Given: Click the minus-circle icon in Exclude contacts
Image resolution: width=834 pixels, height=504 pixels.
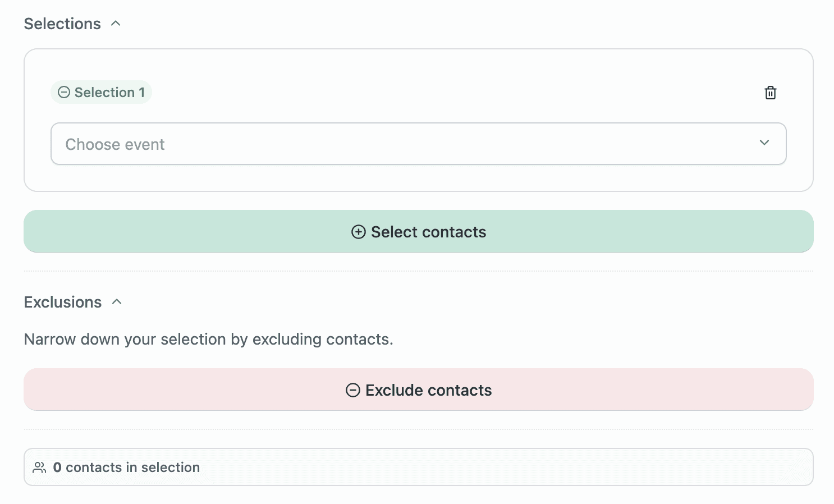Looking at the screenshot, I should pos(352,390).
